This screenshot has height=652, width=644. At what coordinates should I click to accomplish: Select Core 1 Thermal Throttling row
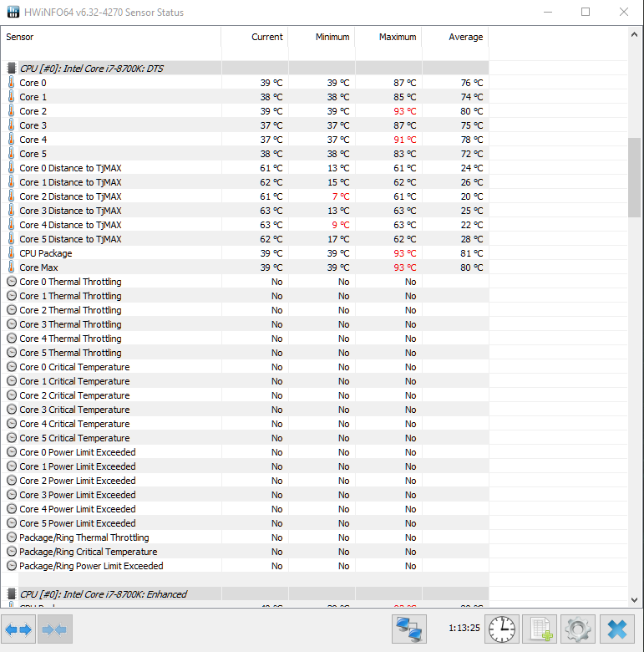(x=245, y=296)
